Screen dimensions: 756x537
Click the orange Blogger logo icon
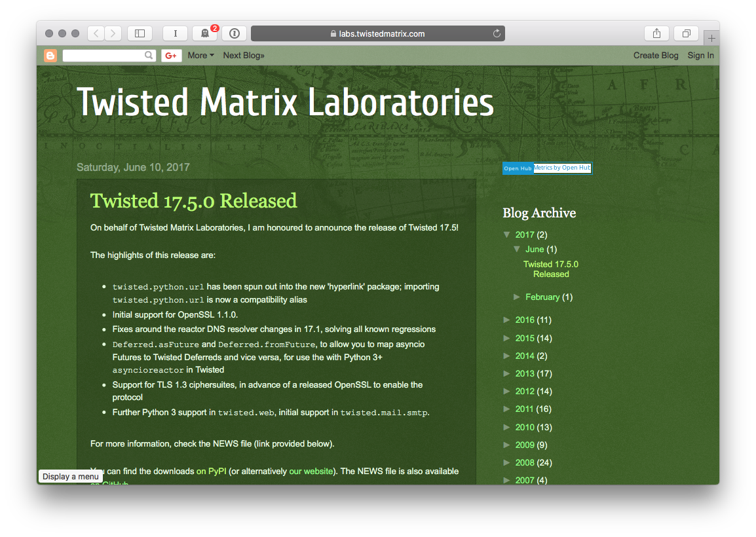coord(50,56)
